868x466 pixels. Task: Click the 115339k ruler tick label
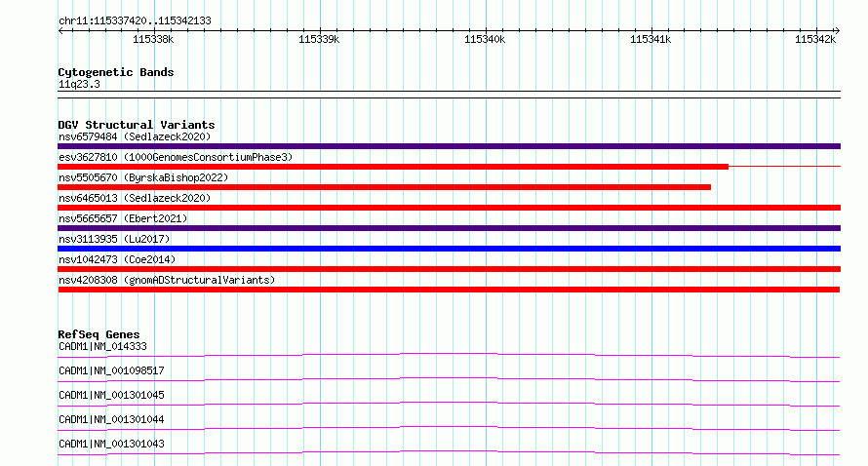pos(319,39)
